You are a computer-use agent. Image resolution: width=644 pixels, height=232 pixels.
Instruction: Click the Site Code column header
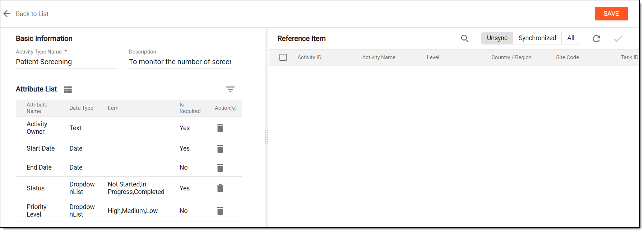[x=567, y=57]
